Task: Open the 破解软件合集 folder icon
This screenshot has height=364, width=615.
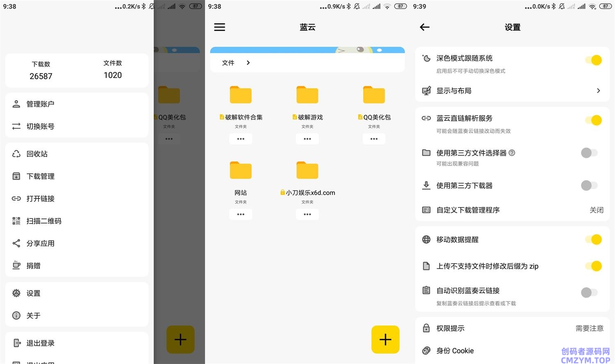Action: (x=241, y=95)
